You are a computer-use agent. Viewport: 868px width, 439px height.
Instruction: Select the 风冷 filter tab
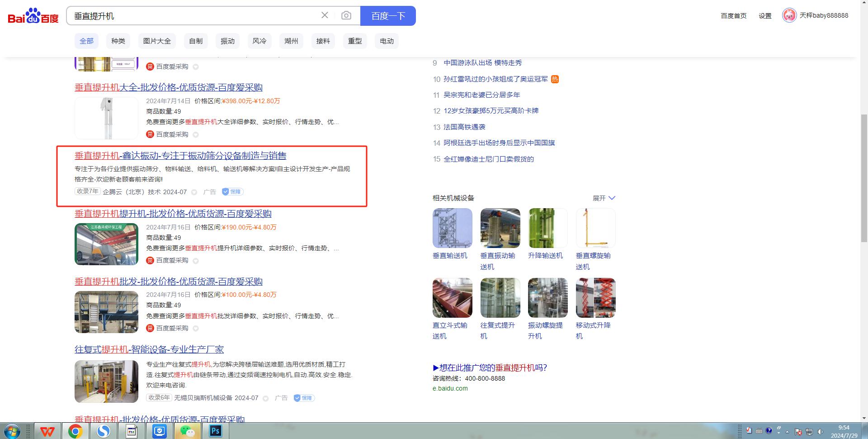coord(259,41)
